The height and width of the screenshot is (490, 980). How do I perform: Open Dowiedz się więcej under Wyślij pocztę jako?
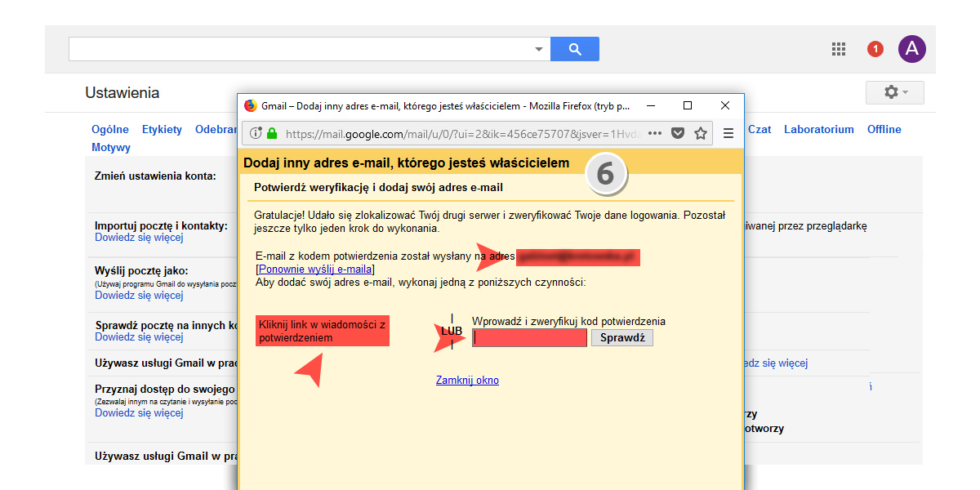pos(139,296)
